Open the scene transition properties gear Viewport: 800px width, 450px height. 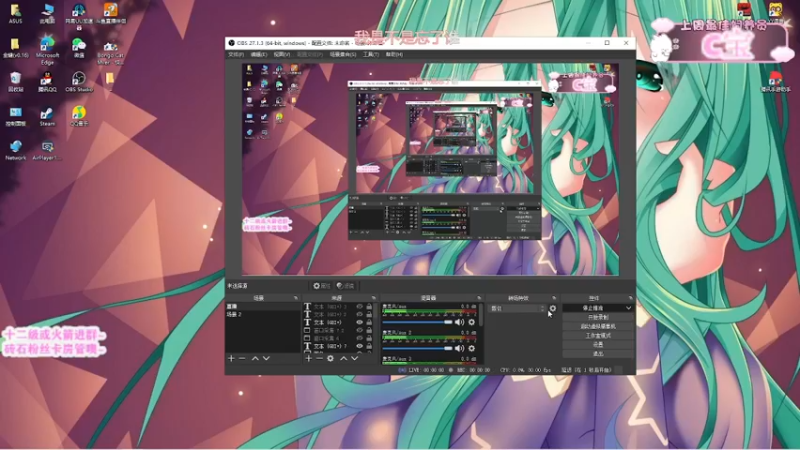point(553,308)
